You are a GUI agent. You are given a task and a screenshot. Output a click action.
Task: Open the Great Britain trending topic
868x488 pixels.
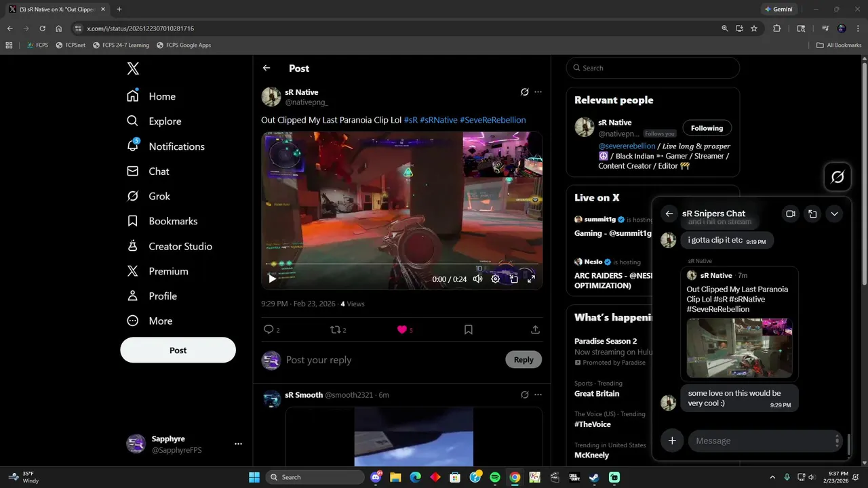pos(597,394)
